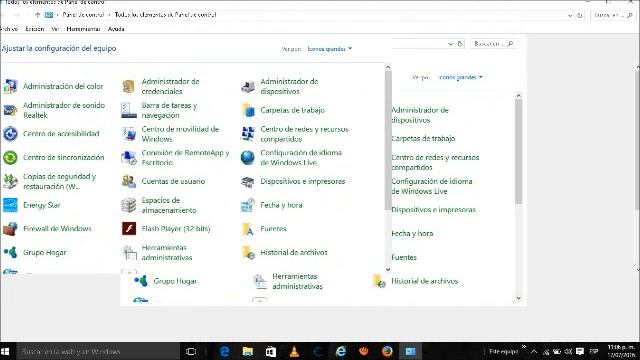The image size is (640, 360).
Task: Open Copias de seguridad y restauración icon
Action: [x=10, y=181]
